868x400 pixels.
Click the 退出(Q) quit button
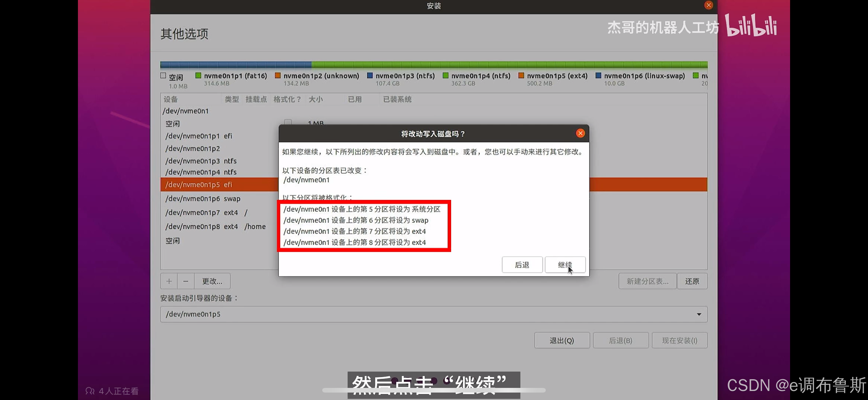(x=561, y=340)
